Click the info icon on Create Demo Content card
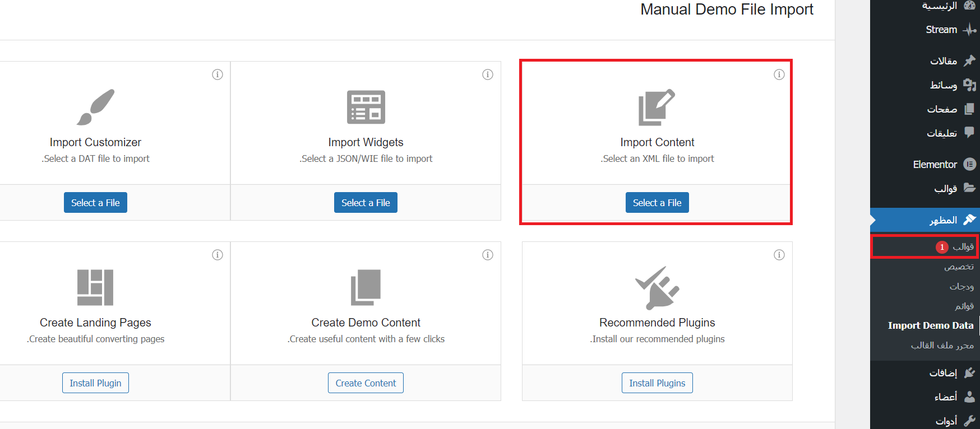 (488, 255)
